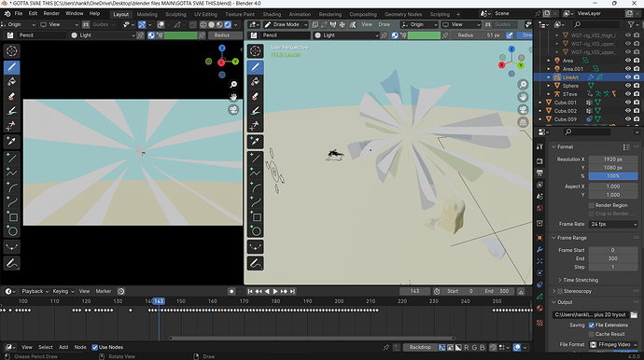
Task: Click the zoom magnifier in User Perspective viewport
Action: click(523, 85)
